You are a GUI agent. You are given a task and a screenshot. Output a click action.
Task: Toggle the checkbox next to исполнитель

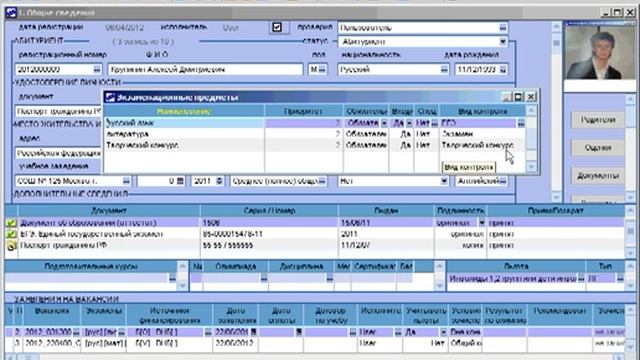[277, 27]
